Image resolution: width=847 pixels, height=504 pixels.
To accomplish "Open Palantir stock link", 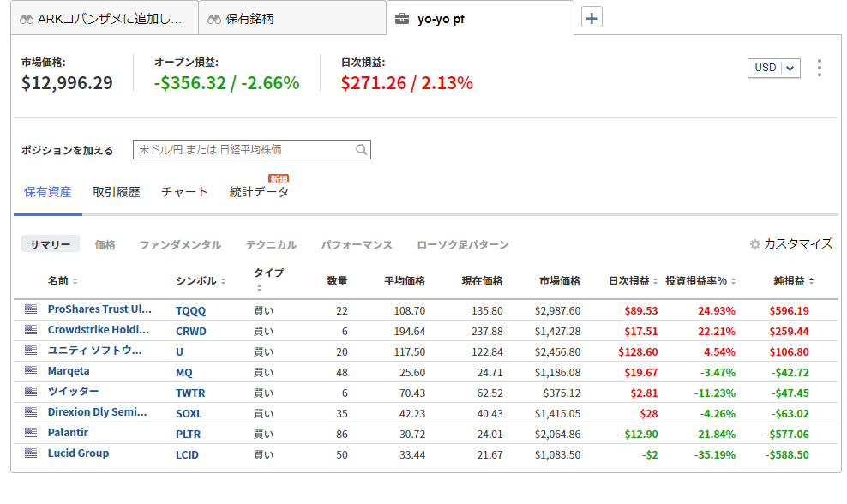I will coord(68,432).
